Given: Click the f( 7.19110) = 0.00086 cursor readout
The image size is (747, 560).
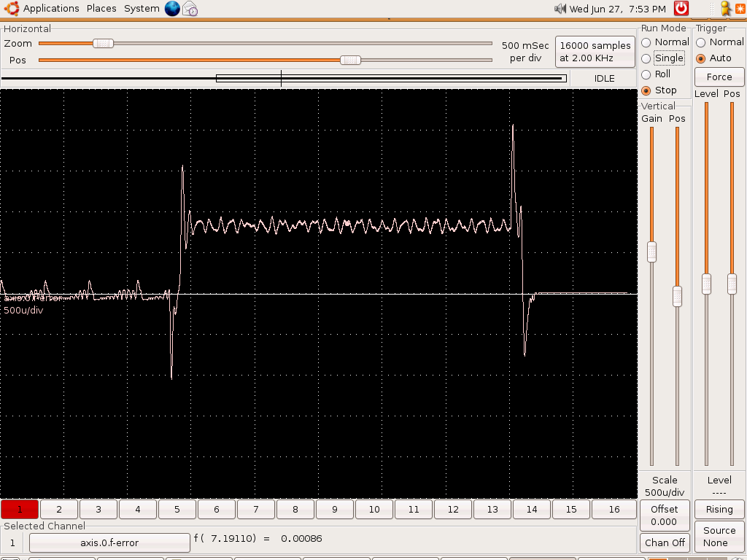Looking at the screenshot, I should (258, 539).
